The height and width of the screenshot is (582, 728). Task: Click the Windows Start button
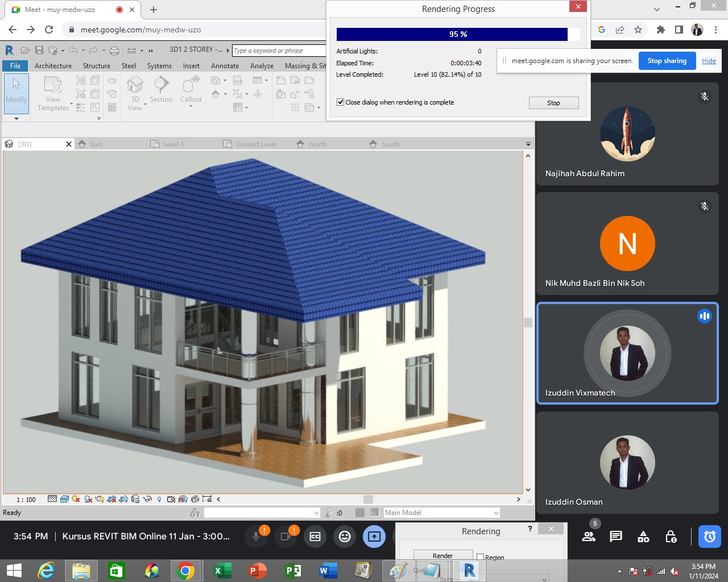click(x=14, y=570)
